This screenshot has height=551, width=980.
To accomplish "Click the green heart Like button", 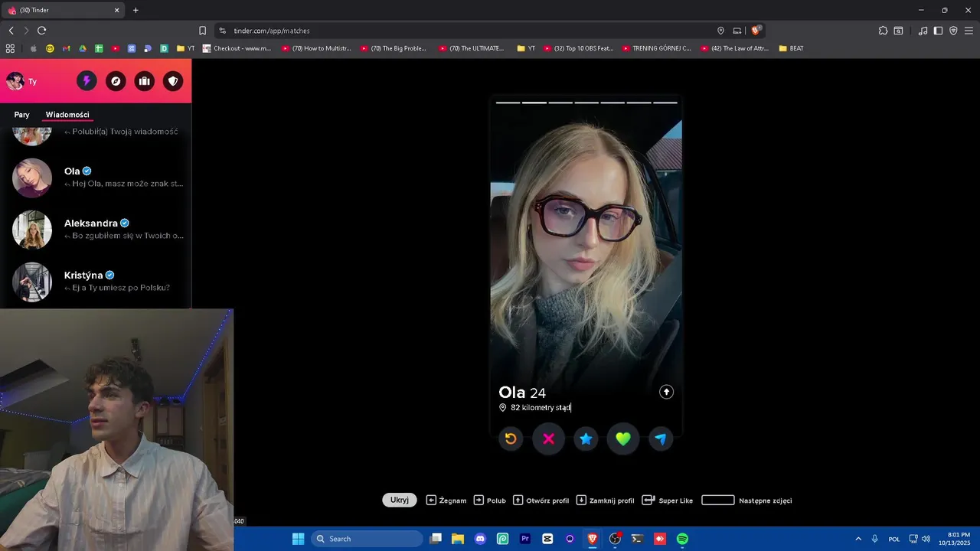I will click(x=623, y=439).
